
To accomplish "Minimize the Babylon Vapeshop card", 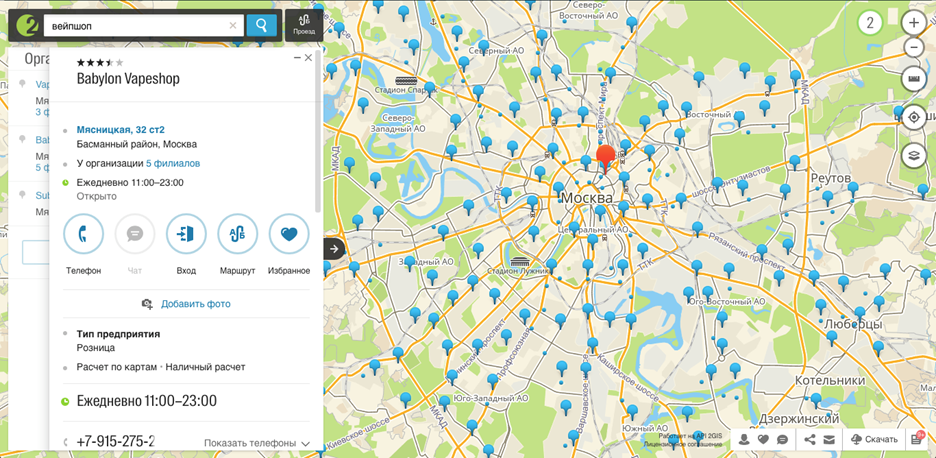I will (x=297, y=58).
